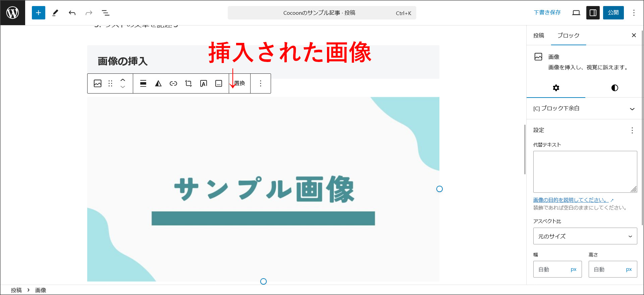The height and width of the screenshot is (295, 644).
Task: Add a caption with the caption icon
Action: click(219, 83)
